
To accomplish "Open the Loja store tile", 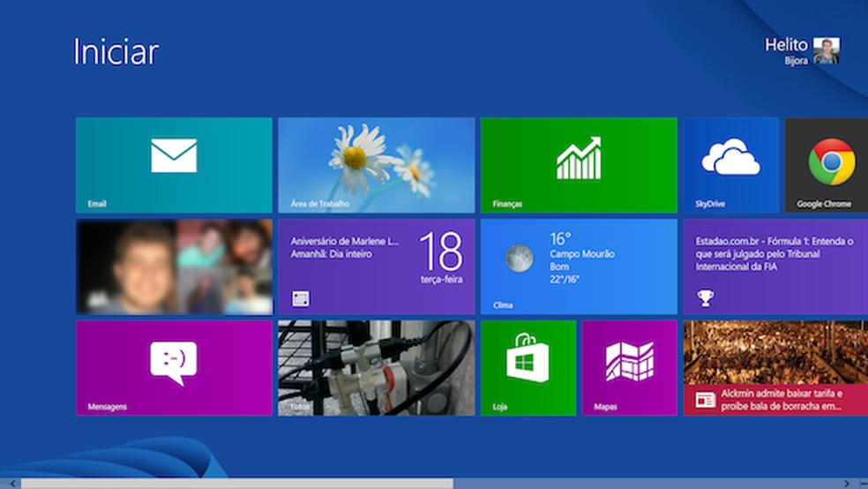I will (x=528, y=367).
